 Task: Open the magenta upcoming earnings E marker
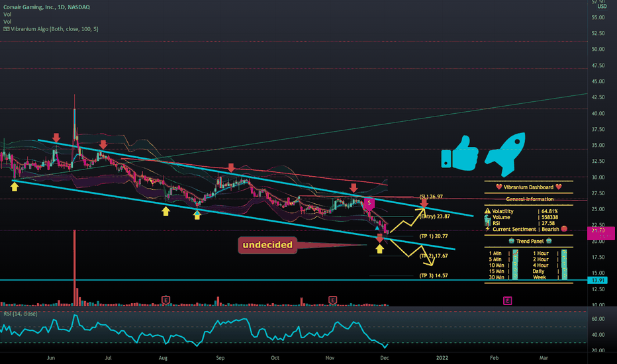pyautogui.click(x=507, y=300)
